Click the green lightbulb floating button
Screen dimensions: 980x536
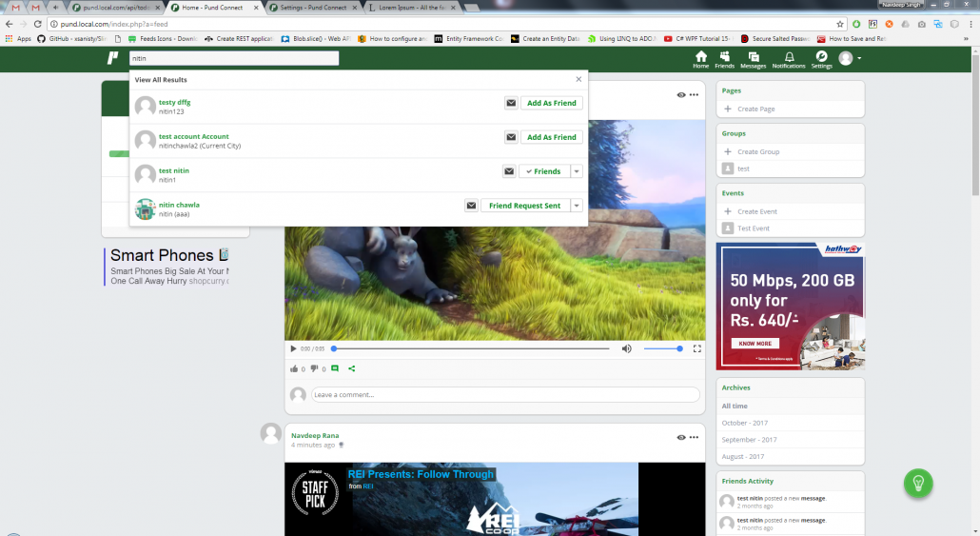tap(918, 483)
